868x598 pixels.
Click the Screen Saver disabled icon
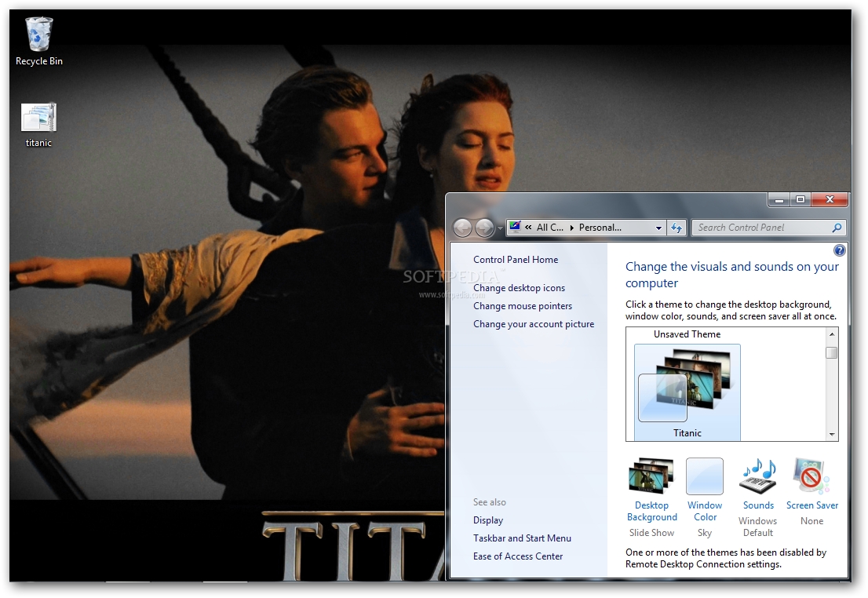[x=811, y=476]
